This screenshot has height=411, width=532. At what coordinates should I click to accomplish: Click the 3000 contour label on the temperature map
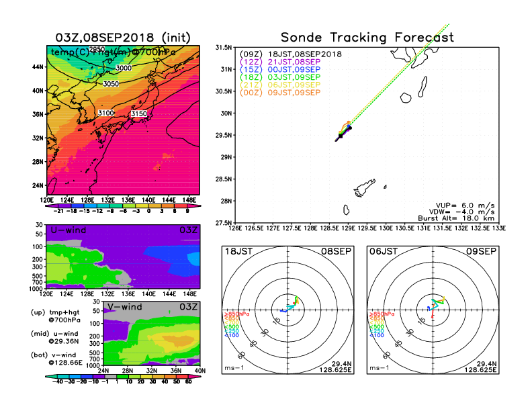click(124, 68)
